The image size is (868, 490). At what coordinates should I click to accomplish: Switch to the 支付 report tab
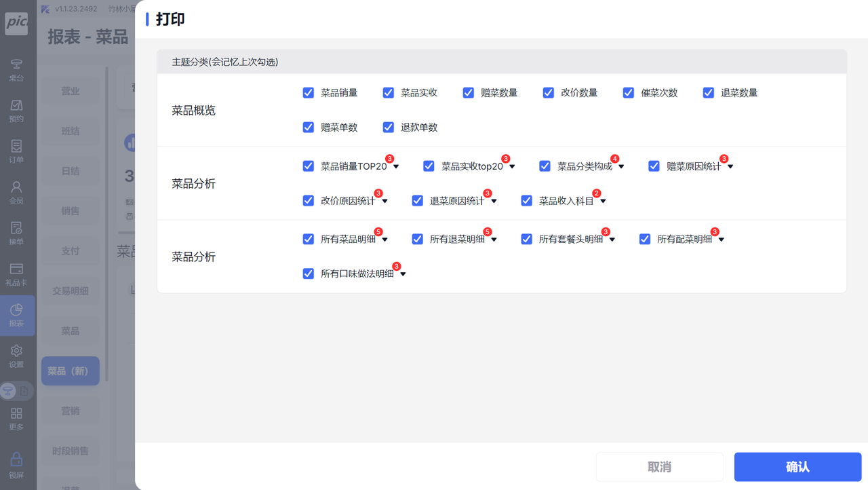tap(71, 251)
